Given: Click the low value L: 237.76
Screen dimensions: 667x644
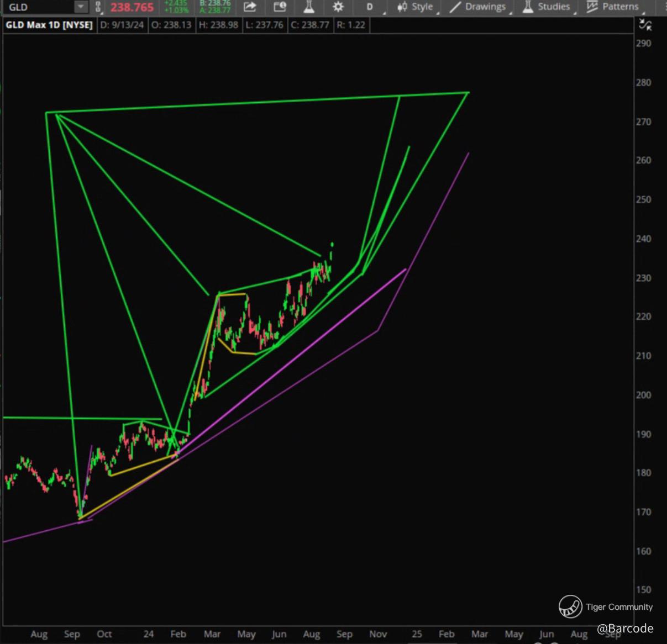Looking at the screenshot, I should pos(264,25).
